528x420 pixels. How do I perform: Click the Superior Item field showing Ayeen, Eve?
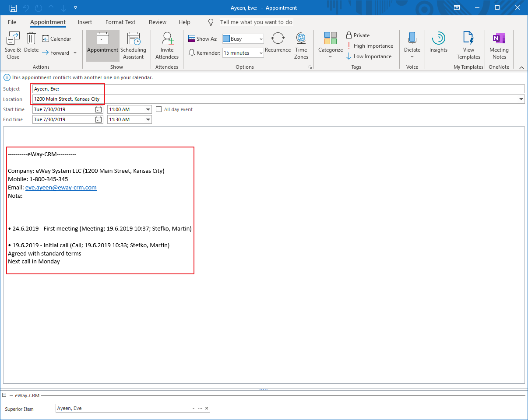click(123, 408)
